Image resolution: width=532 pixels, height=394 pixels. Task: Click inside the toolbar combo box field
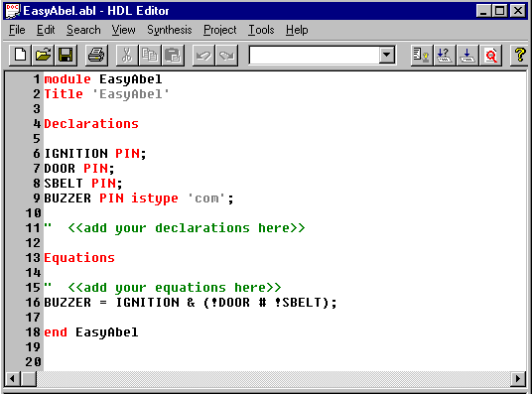pyautogui.click(x=315, y=55)
